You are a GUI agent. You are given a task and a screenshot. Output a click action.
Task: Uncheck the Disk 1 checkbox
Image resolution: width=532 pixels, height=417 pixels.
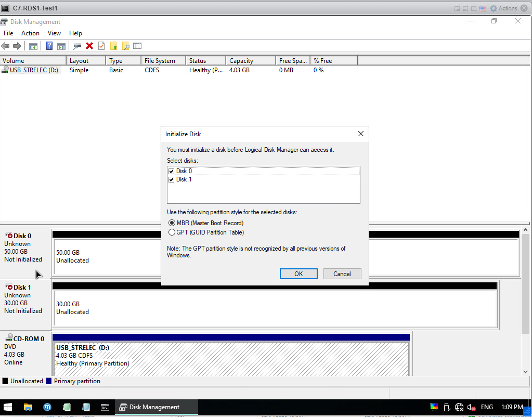(171, 179)
